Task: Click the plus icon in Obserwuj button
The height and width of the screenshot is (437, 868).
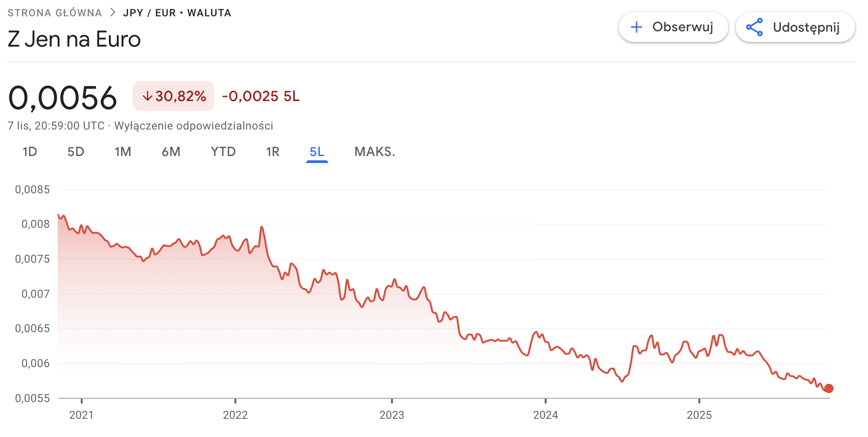Action: click(636, 27)
